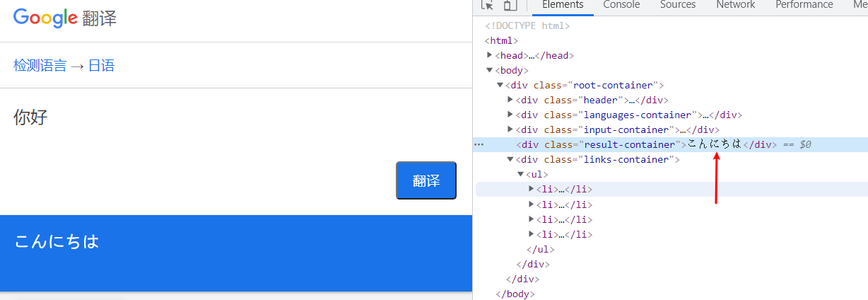Expand the input-container div arrow
Viewport: 868px width, 300px height.
click(510, 129)
